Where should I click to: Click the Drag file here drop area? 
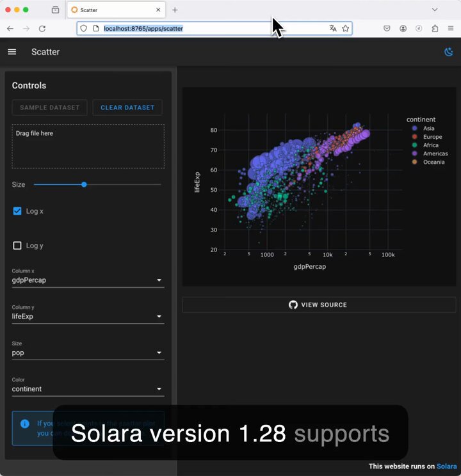(88, 147)
